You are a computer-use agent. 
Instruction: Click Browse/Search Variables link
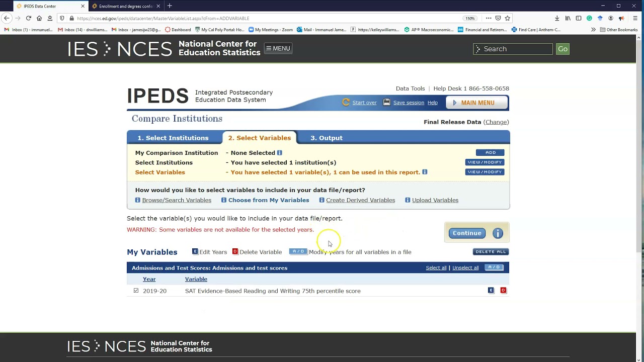[177, 200]
